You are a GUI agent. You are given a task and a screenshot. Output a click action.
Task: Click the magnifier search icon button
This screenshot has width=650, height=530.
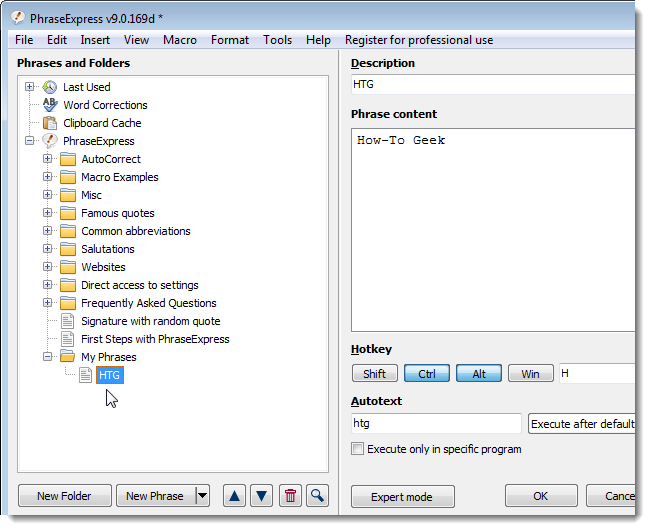pyautogui.click(x=317, y=496)
